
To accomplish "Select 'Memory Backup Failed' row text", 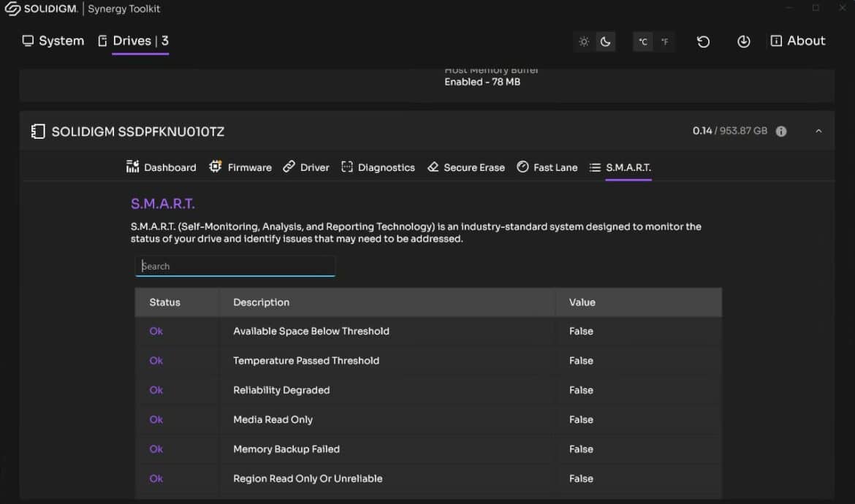I will pyautogui.click(x=286, y=449).
